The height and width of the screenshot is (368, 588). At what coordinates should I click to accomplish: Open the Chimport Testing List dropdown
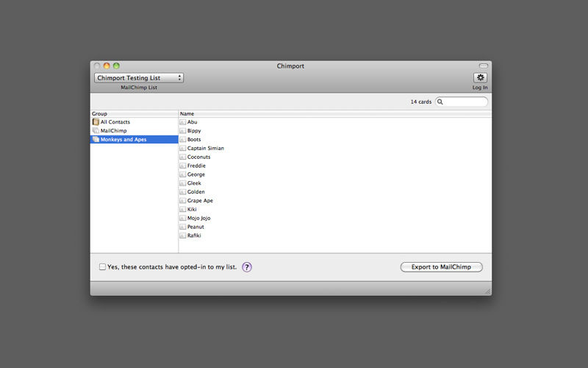pos(139,78)
